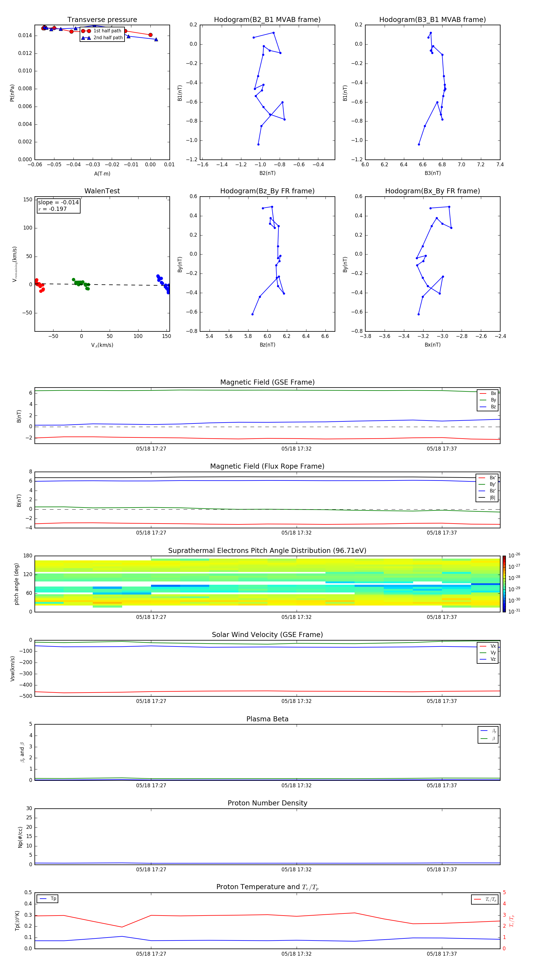The width and height of the screenshot is (535, 980).
Task: Click the "Proton Number Density" title
Action: pyautogui.click(x=267, y=803)
